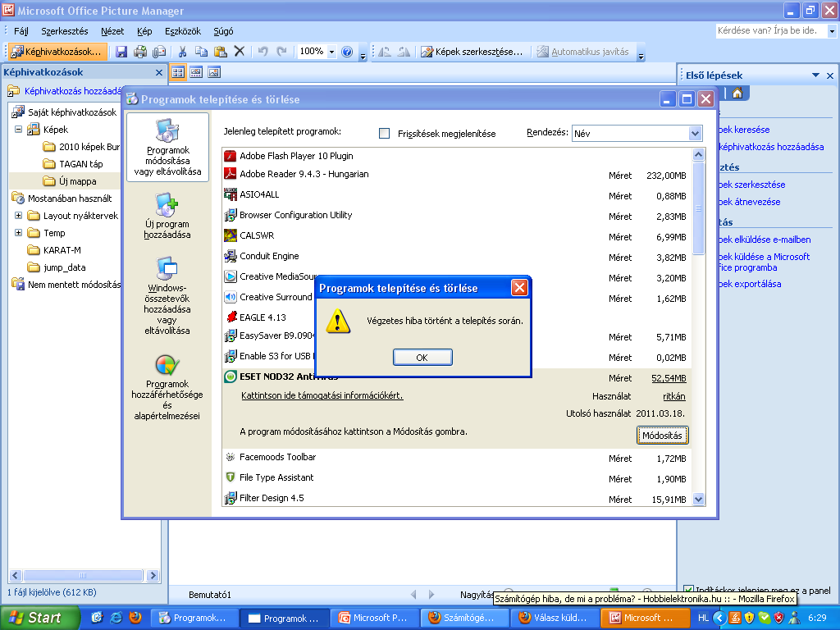Screen dimensions: 840x630
Task: Open the Első lépések pane dropdown arrow
Action: click(x=815, y=75)
